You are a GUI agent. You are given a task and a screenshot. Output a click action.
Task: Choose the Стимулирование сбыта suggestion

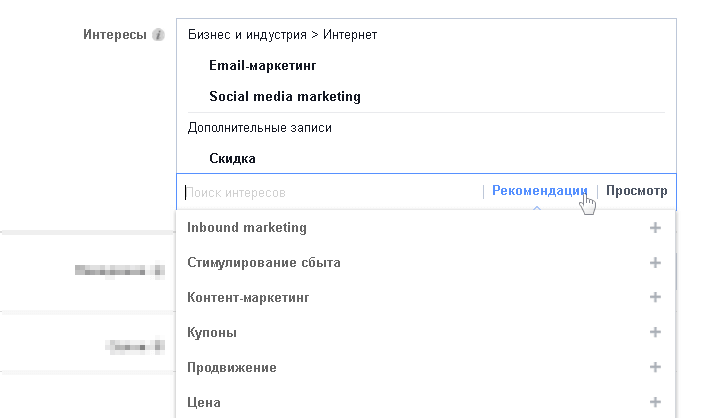click(264, 263)
